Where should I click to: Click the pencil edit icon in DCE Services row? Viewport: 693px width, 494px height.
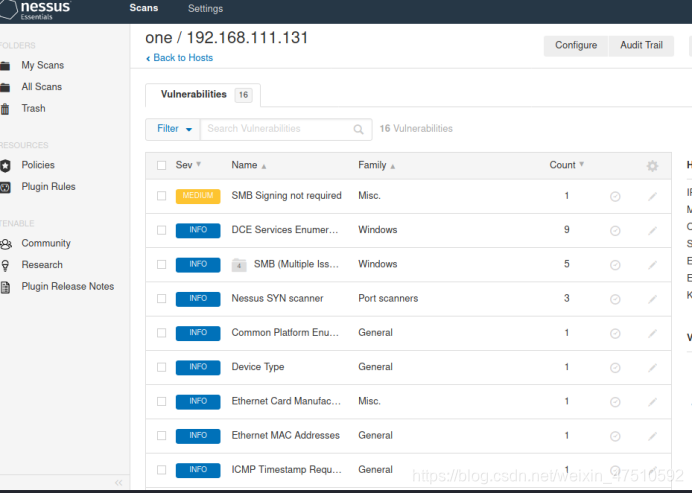652,231
